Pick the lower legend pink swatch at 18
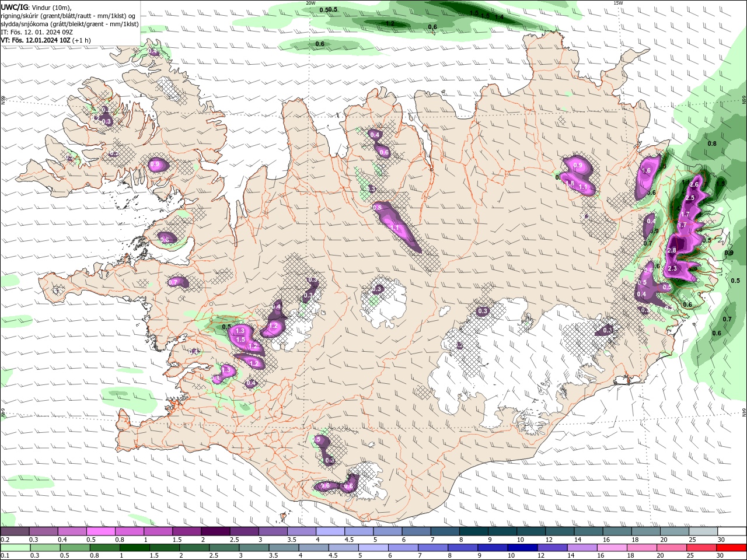Screen dimensions: 747x560 pyautogui.click(x=642, y=548)
